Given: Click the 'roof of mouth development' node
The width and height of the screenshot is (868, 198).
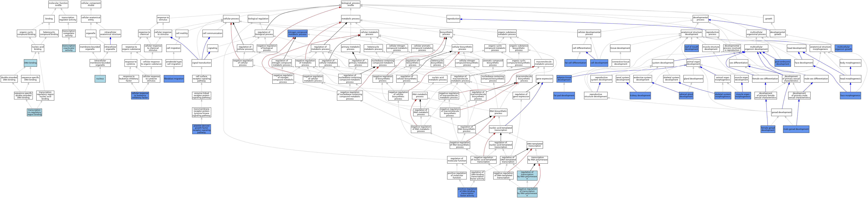Looking at the screenshot, I should pos(691,48).
